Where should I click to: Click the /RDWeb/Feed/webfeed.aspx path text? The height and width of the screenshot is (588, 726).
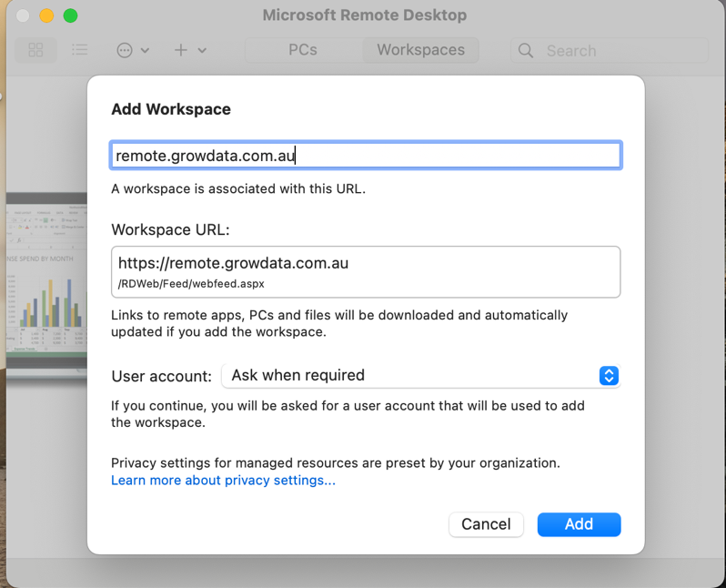click(191, 284)
